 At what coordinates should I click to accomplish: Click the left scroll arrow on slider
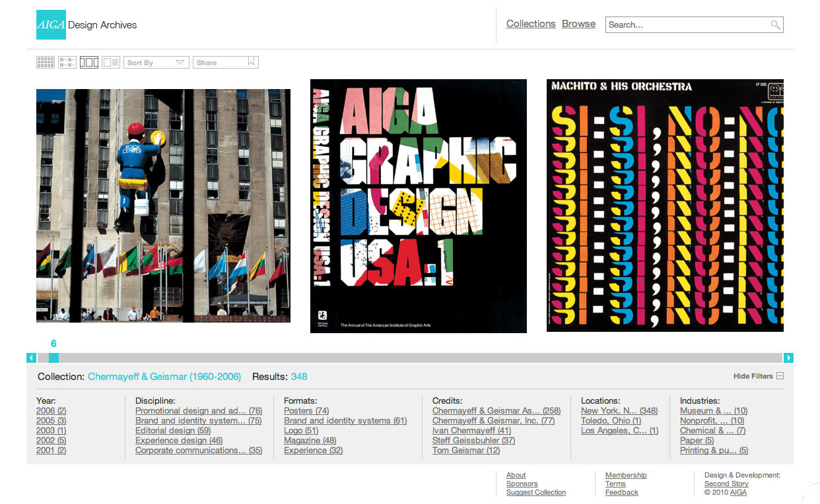point(31,358)
